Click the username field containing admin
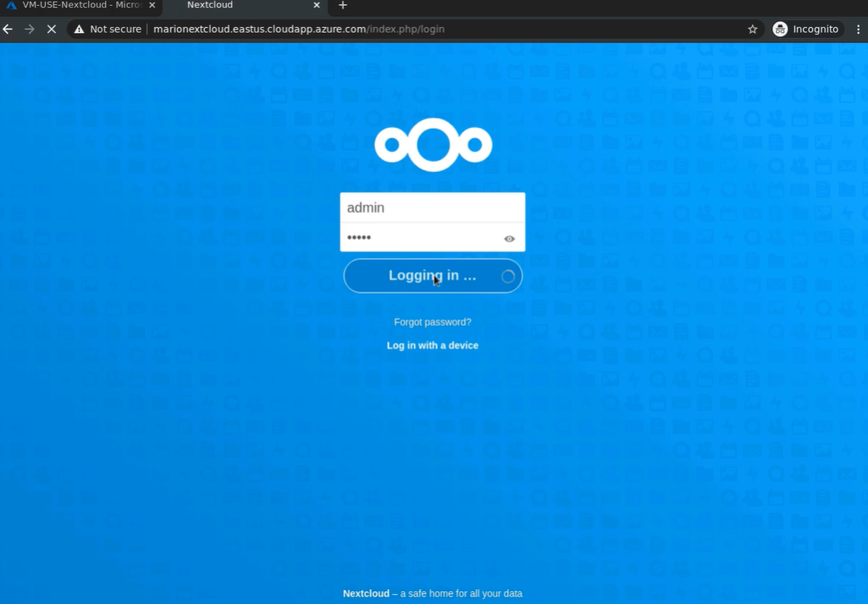Viewport: 868px width, 604px height. click(433, 208)
